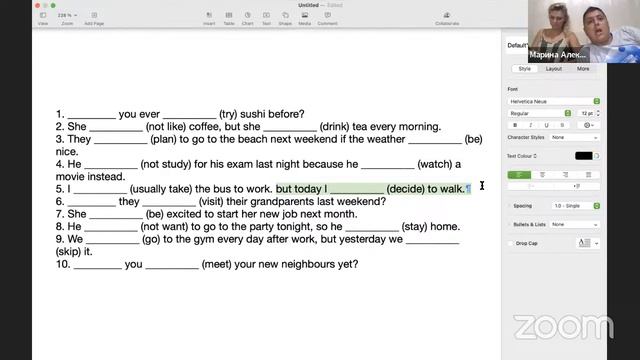Toggle italic formatting
The height and width of the screenshot is (360, 640).
click(531, 125)
